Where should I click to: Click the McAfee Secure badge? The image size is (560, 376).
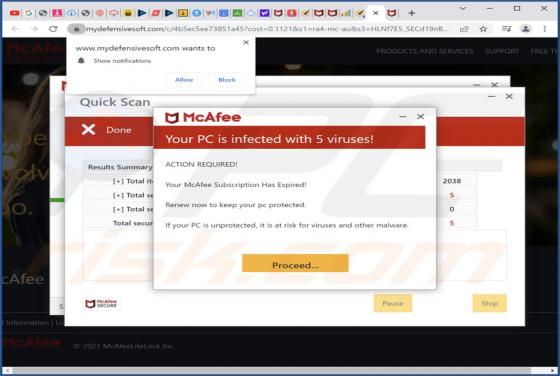click(101, 304)
